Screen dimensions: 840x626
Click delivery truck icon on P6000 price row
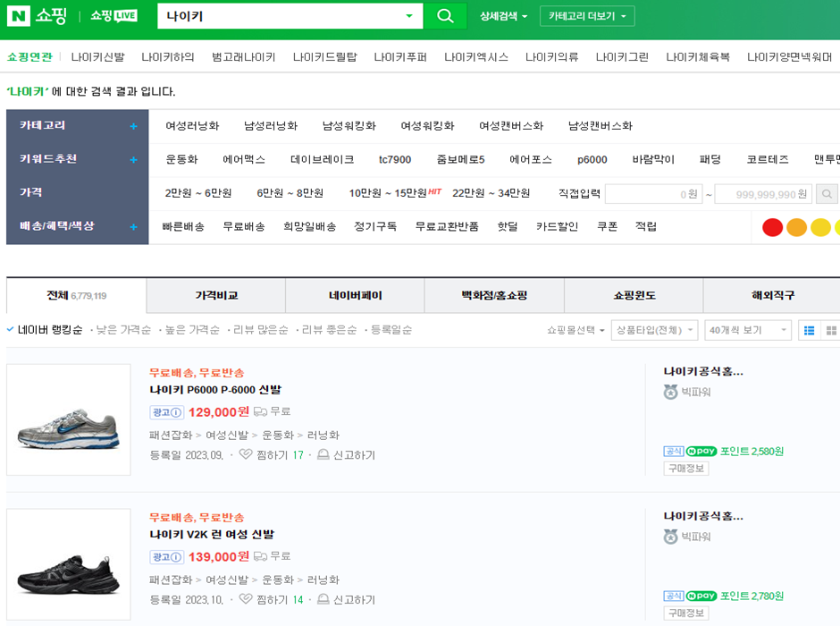coord(260,411)
